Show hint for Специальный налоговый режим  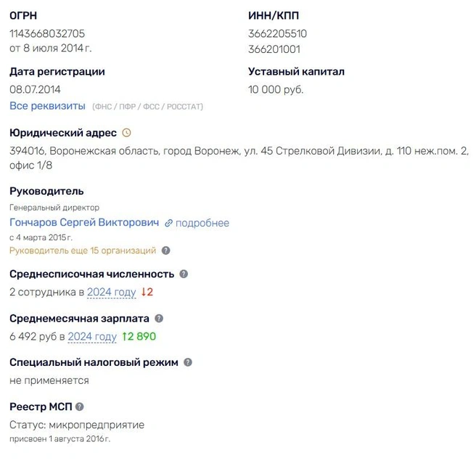click(x=188, y=362)
